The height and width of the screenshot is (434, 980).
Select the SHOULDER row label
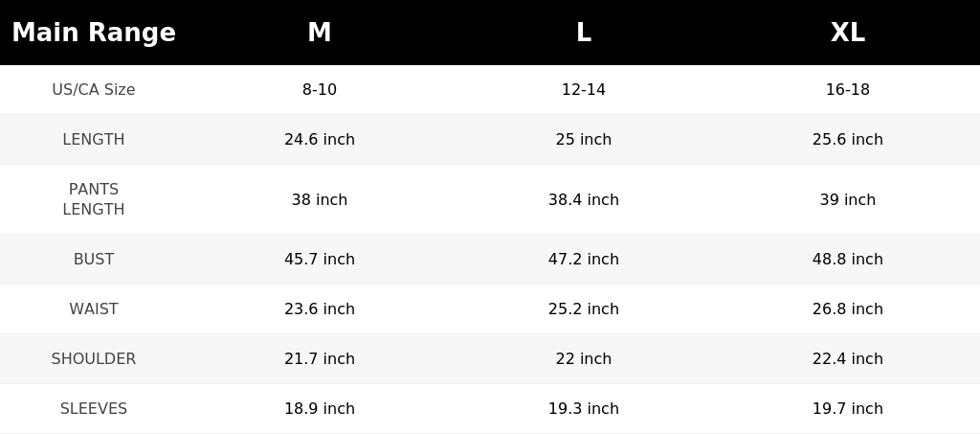(94, 359)
